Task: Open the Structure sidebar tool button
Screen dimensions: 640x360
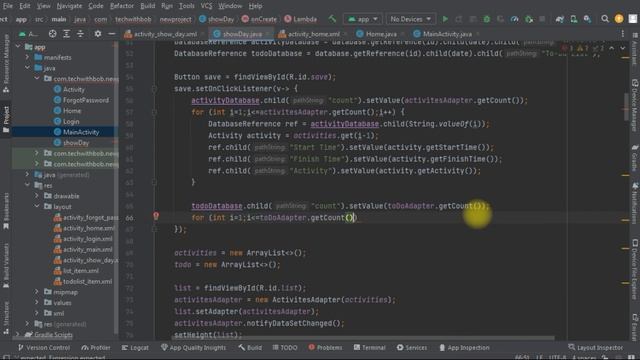Action: click(6, 318)
